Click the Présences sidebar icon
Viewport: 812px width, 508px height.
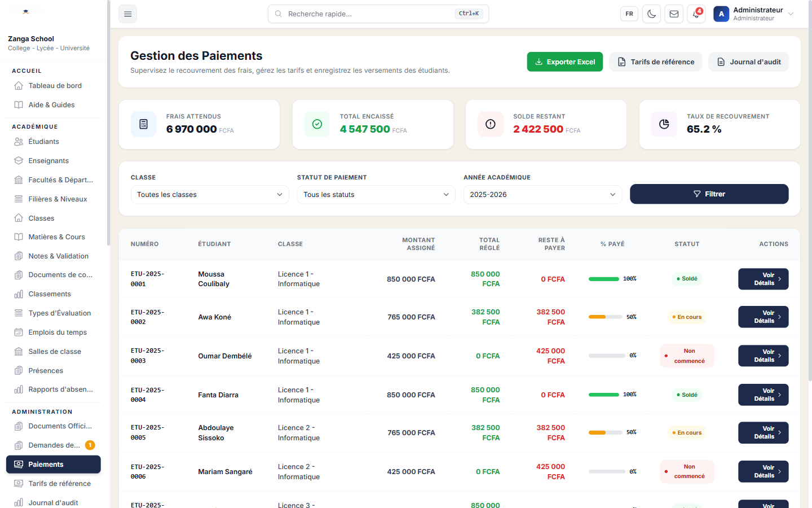click(19, 371)
